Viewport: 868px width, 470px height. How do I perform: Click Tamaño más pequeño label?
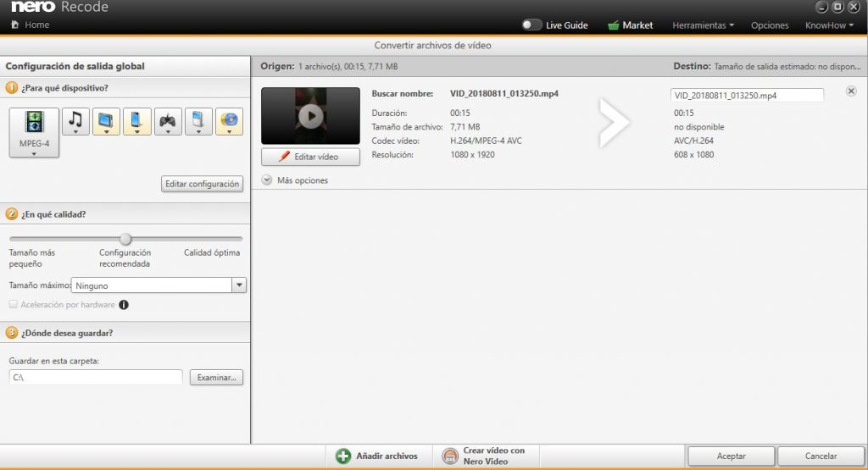[x=31, y=257]
